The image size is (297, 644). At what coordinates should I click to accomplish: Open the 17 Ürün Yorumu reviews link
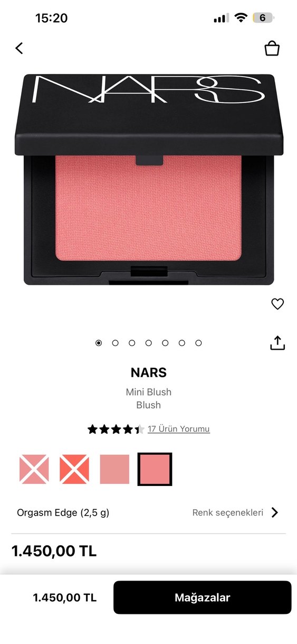[x=179, y=429]
